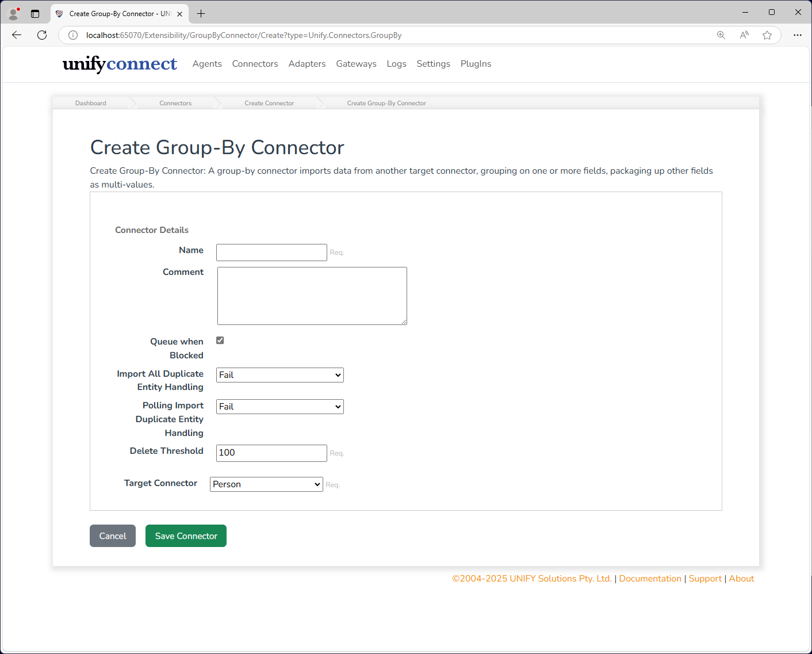The height and width of the screenshot is (654, 812).
Task: Go to Create Connector breadcrumb
Action: click(269, 104)
